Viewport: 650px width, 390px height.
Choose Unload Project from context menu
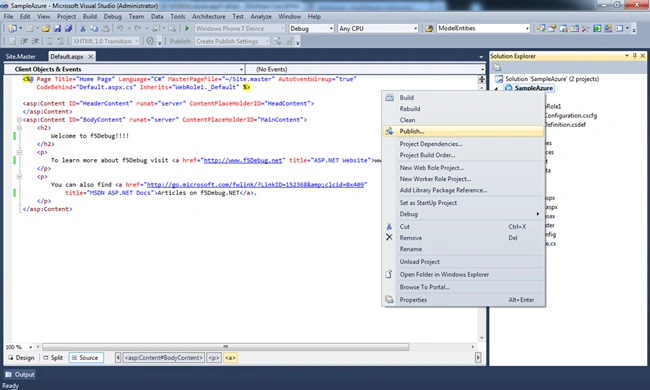pos(463,262)
